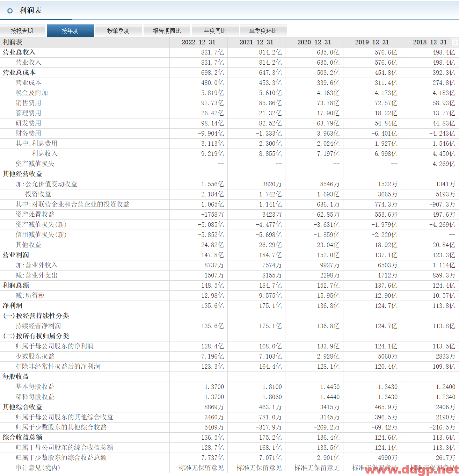Select the 净利润 row label
This screenshot has width=459, height=476.
13,306
